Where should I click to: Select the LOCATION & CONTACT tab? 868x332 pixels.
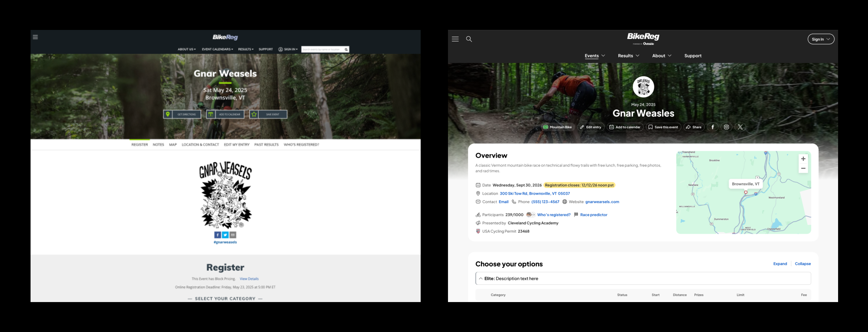(200, 145)
